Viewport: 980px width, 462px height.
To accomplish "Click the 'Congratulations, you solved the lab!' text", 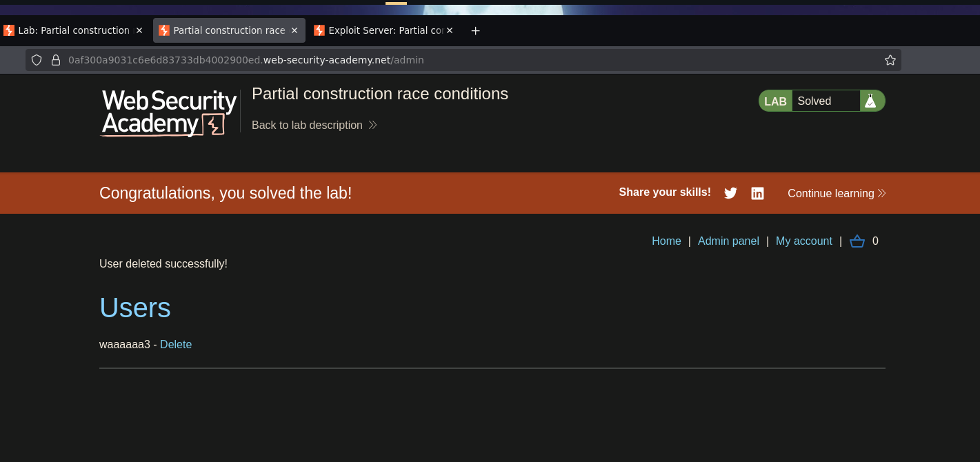I will tap(226, 193).
